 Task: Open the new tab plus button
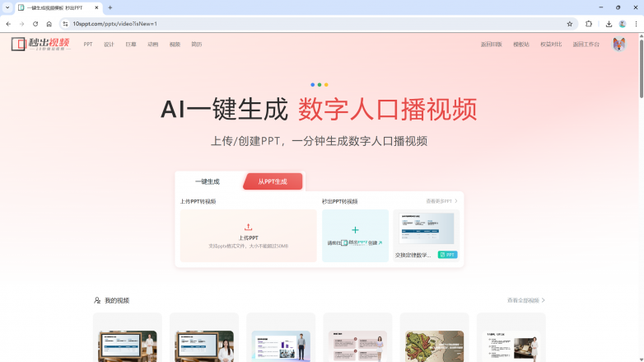110,7
